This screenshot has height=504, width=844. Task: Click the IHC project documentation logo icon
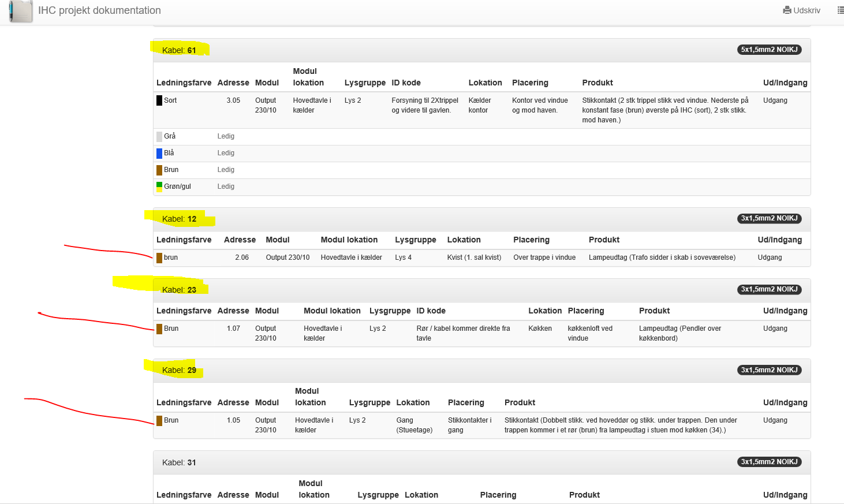click(21, 12)
